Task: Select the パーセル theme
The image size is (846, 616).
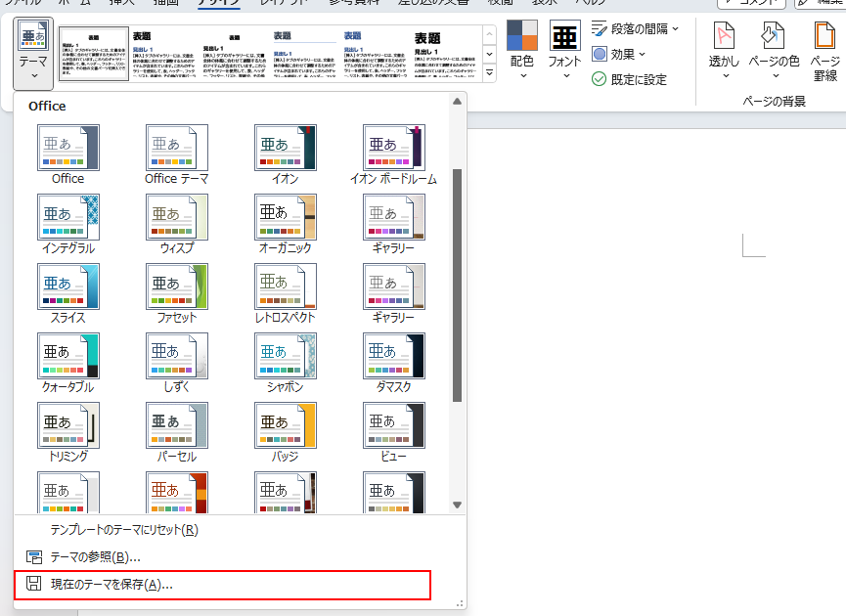Action: click(177, 425)
